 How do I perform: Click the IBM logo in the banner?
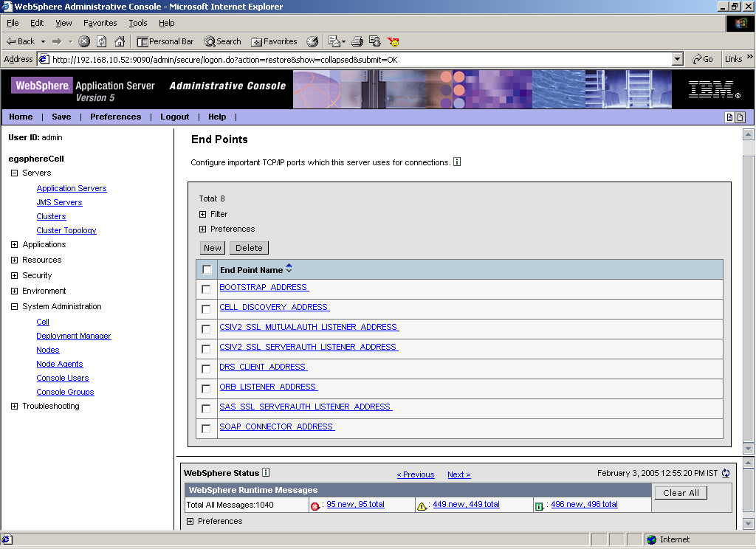714,89
